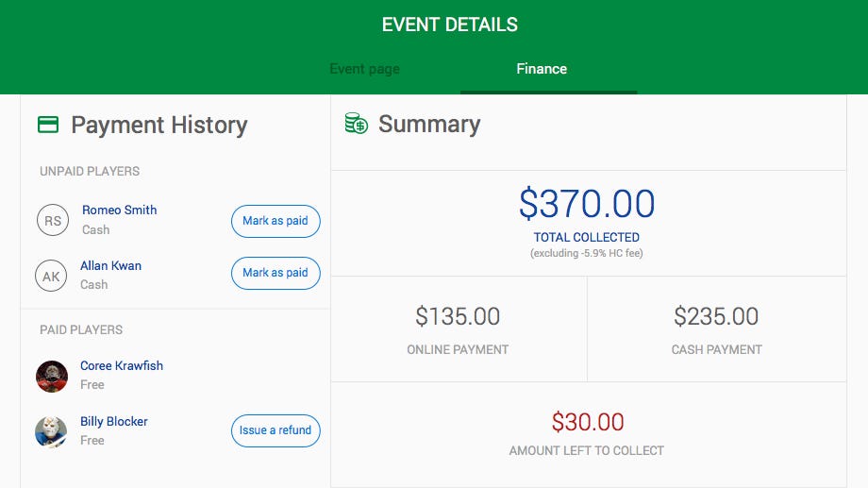Image resolution: width=868 pixels, height=488 pixels.
Task: Mark Romeo Smith as paid
Action: click(x=275, y=221)
